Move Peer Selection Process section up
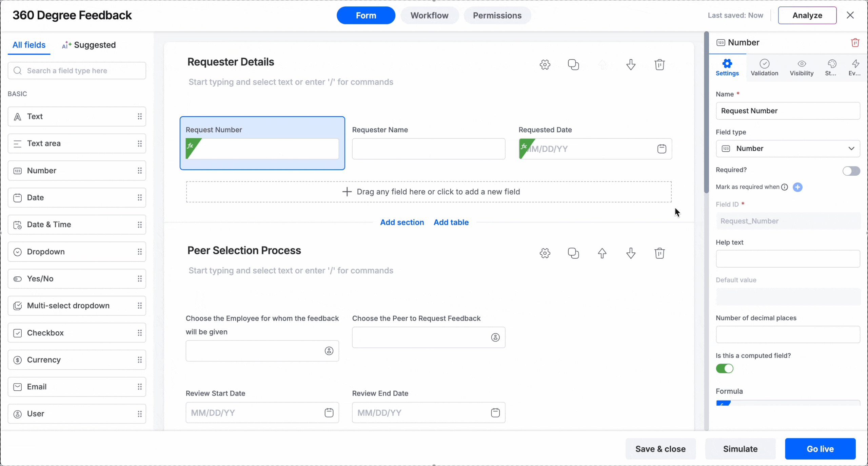Image resolution: width=868 pixels, height=466 pixels. [602, 253]
